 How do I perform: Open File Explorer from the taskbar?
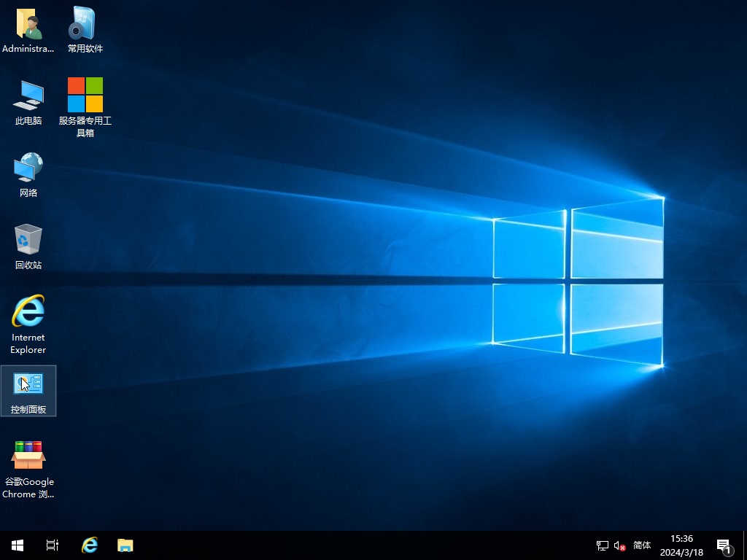125,545
